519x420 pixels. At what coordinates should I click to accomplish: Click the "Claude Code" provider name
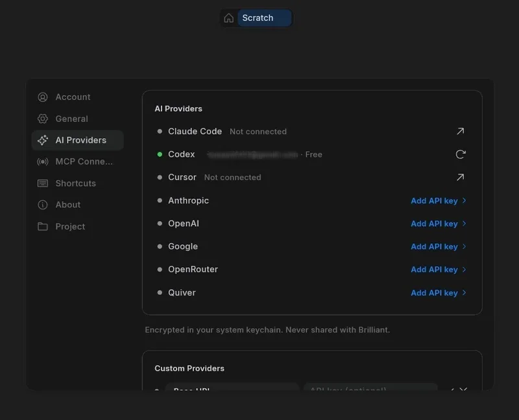pos(195,132)
